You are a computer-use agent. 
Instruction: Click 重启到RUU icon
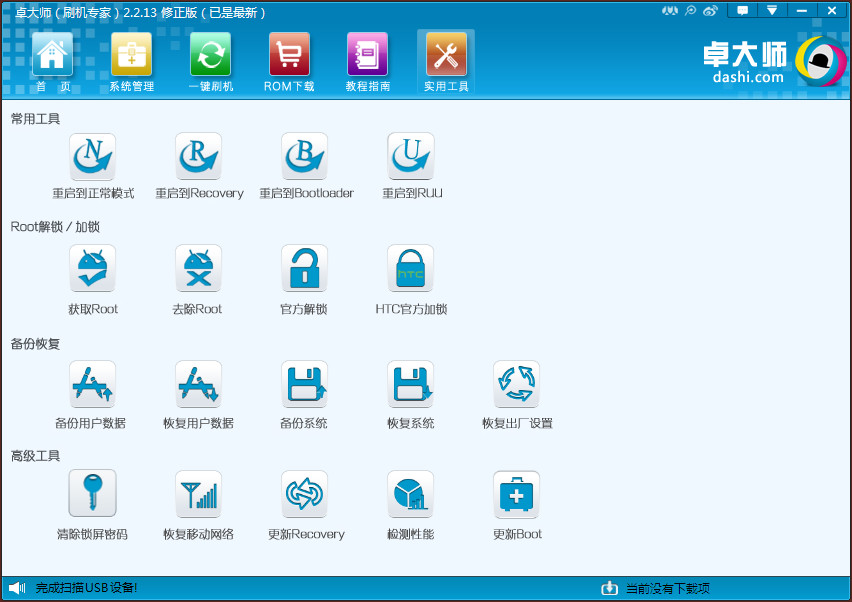[x=410, y=156]
